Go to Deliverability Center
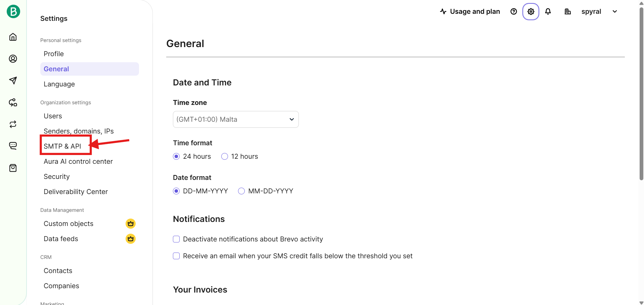This screenshot has height=305, width=644. (x=76, y=192)
